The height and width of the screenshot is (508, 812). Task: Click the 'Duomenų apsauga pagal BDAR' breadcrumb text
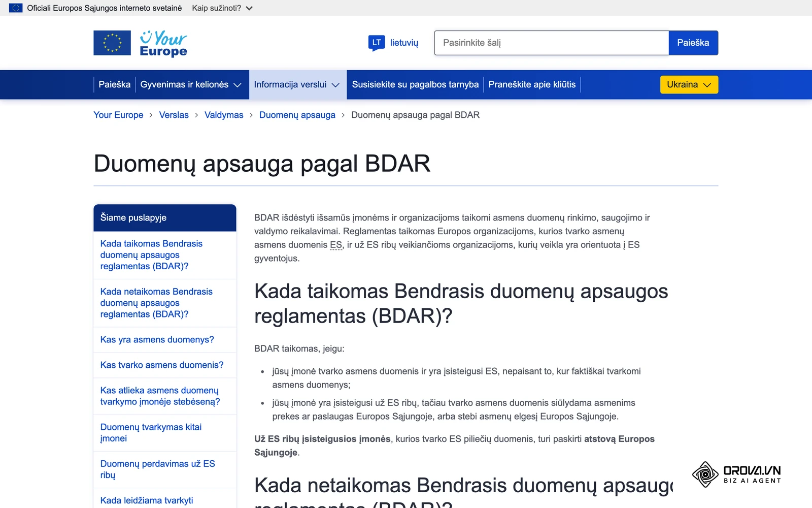[x=416, y=115]
